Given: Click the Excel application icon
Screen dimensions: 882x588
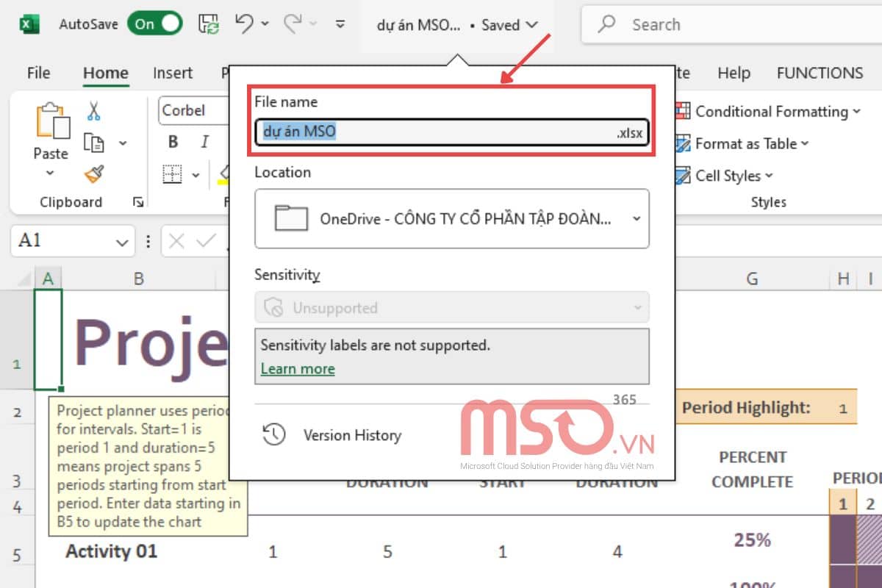Looking at the screenshot, I should click(x=29, y=24).
